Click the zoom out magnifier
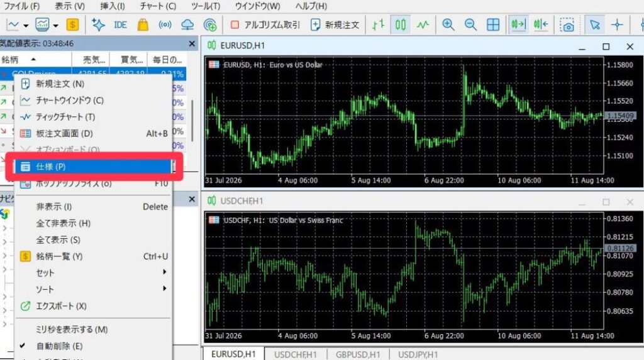The height and width of the screenshot is (360, 644). point(470,25)
